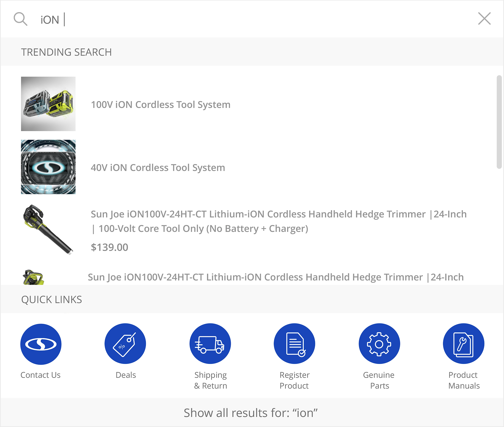Image resolution: width=504 pixels, height=427 pixels.
Task: Click the magnifying glass search icon
Action: 20,19
